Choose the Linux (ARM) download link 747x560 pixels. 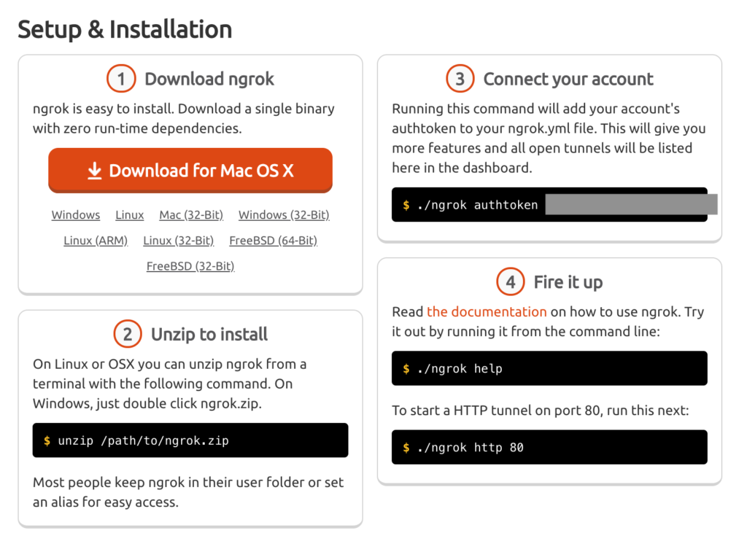[96, 241]
